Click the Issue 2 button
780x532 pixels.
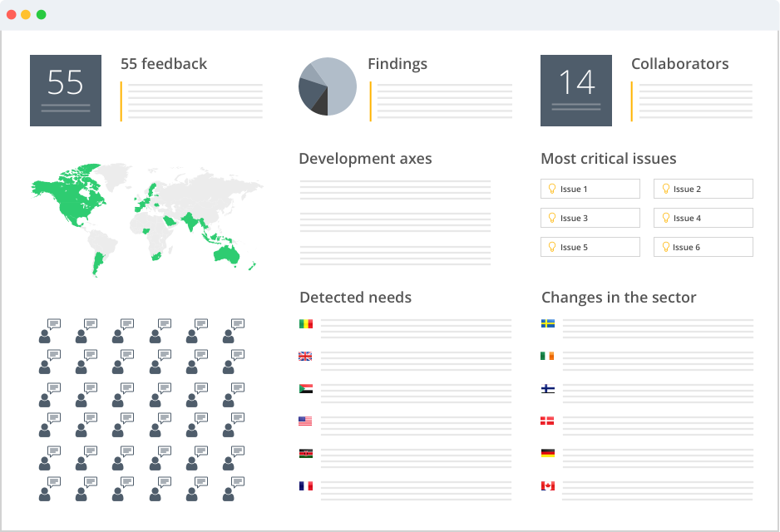(x=703, y=189)
